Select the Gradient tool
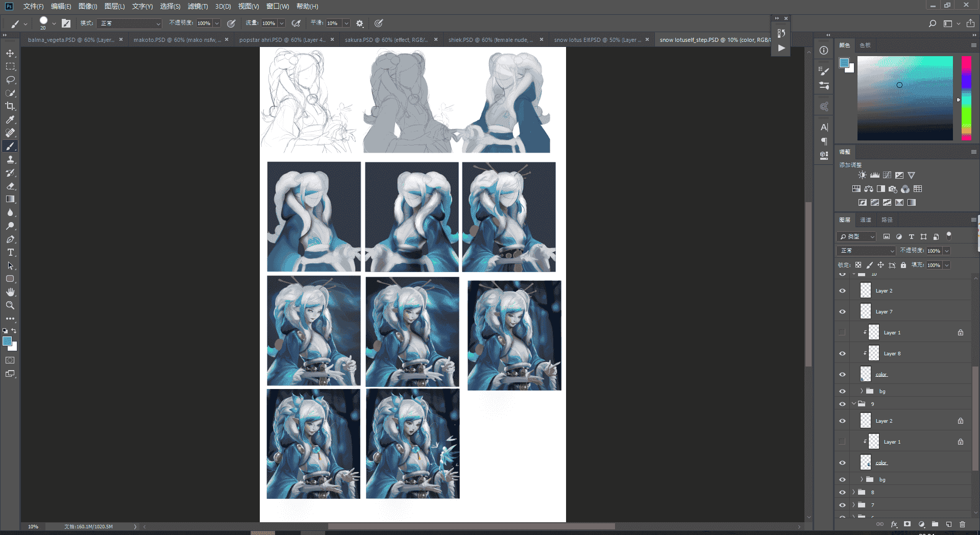The image size is (980, 535). [x=10, y=199]
